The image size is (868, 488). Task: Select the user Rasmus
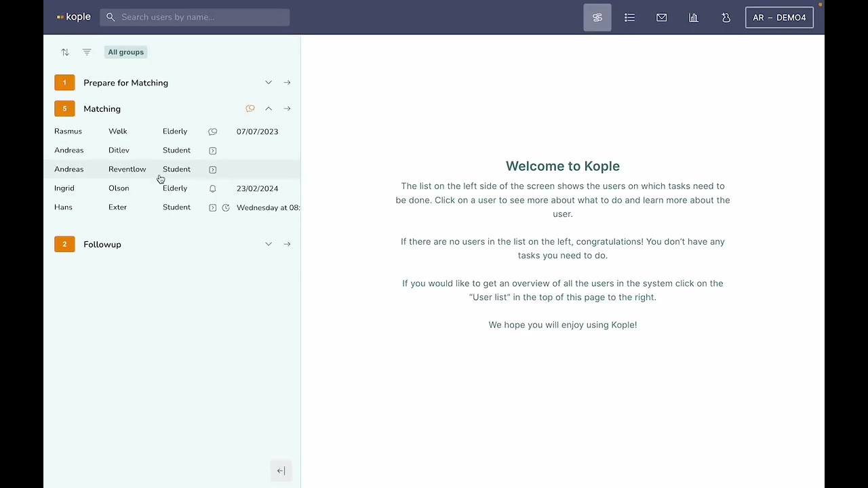(68, 131)
